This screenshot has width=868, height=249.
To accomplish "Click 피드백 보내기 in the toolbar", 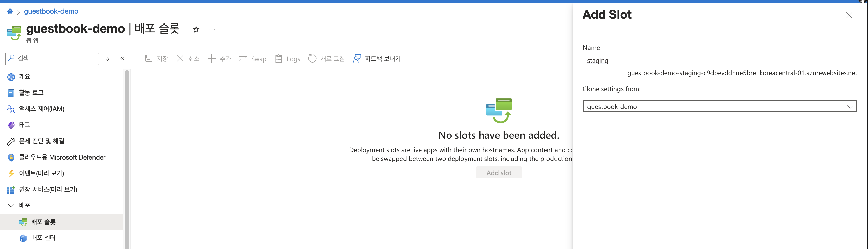I will [x=377, y=59].
